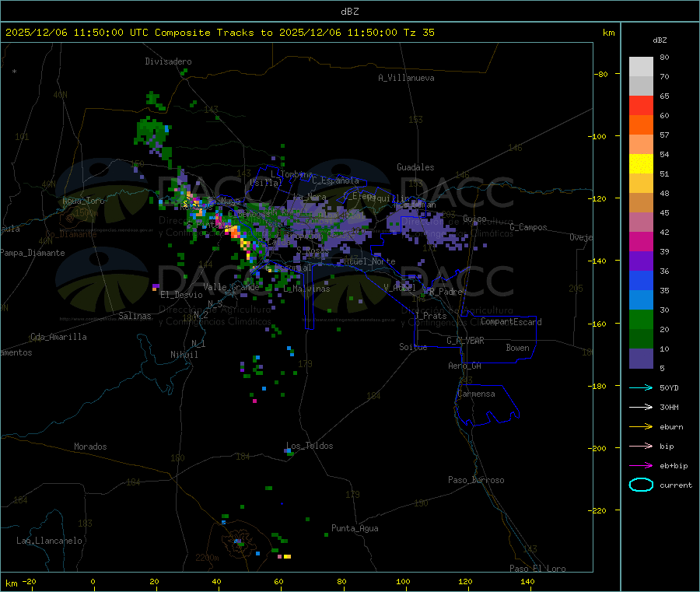Image resolution: width=700 pixels, height=592 pixels.
Task: Click the 'Pampa_Diamante' map label
Action: tap(33, 253)
